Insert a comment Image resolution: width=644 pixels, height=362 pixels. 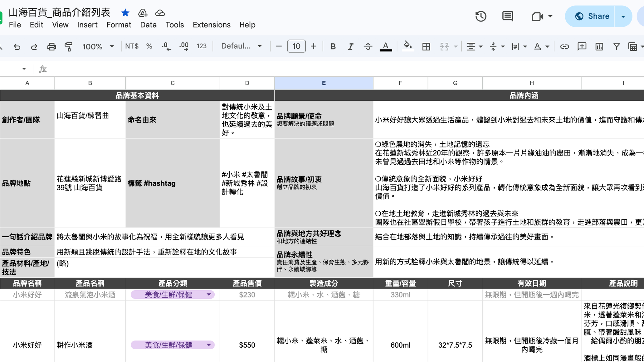(x=582, y=46)
